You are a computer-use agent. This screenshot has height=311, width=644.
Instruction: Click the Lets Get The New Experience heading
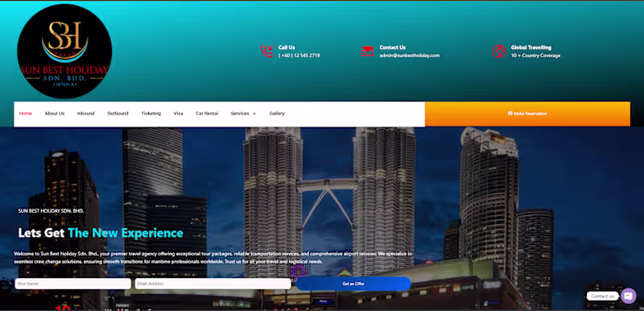click(x=101, y=233)
